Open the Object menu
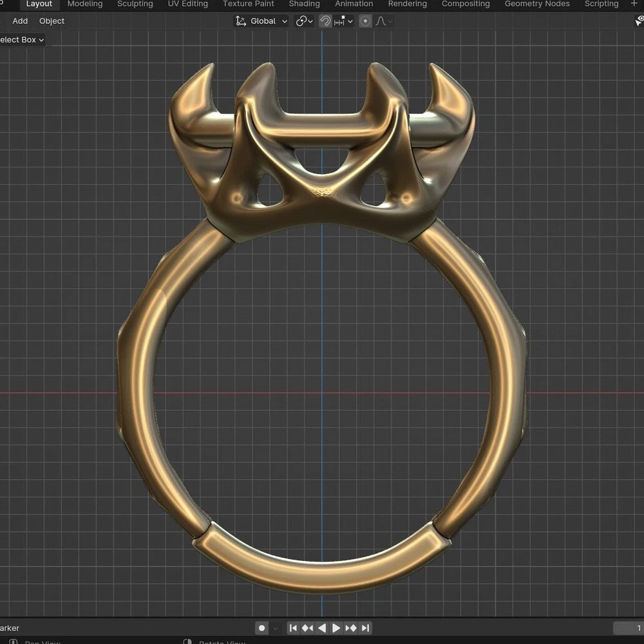Screen dimensions: 644x644 [52, 21]
